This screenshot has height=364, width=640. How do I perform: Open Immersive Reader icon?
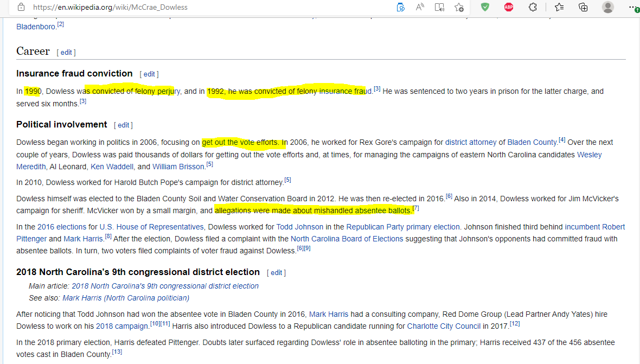tap(439, 7)
